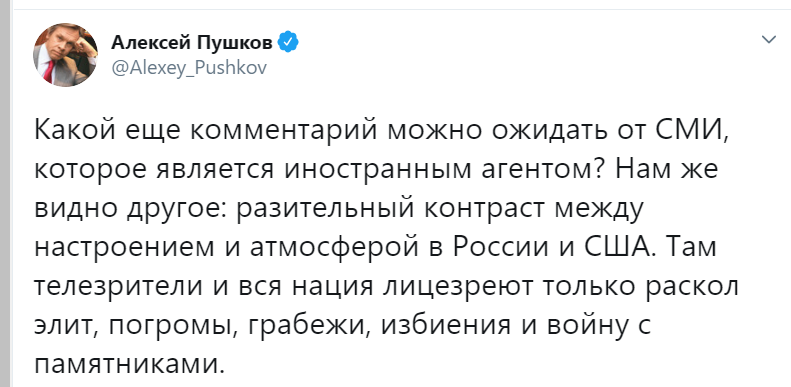
Task: Expand the tweet options chevron
Action: pos(768,39)
